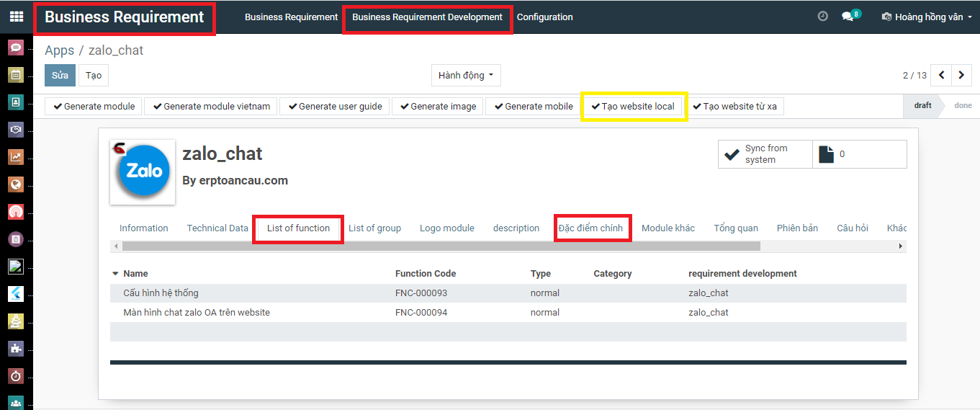Switch to the List of function tab
Screen dimensions: 980x410
tap(298, 228)
